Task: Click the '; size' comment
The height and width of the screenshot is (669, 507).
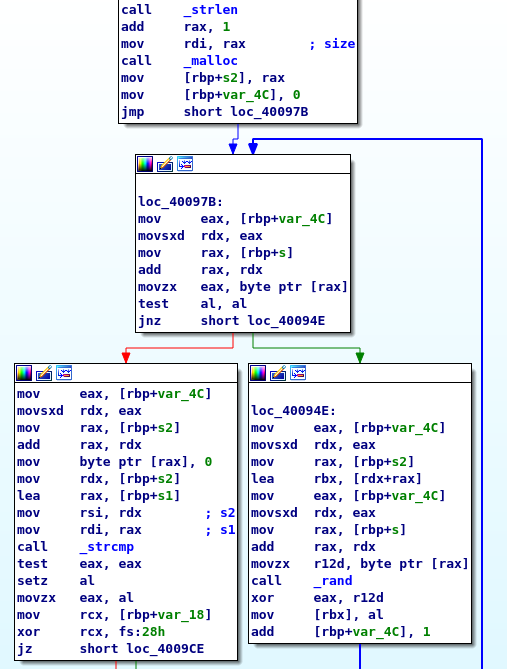Action: point(332,44)
